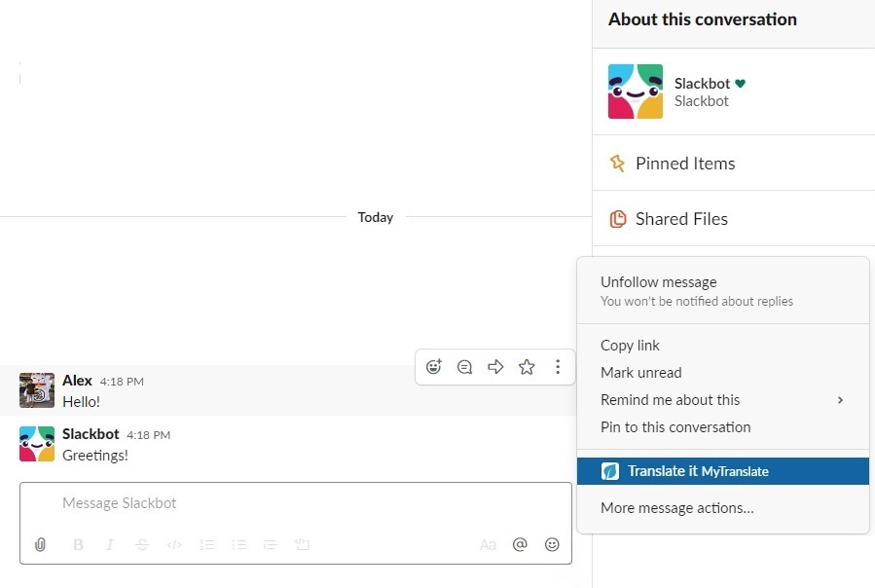
Task: Toggle italic formatting in the composer
Action: [110, 544]
